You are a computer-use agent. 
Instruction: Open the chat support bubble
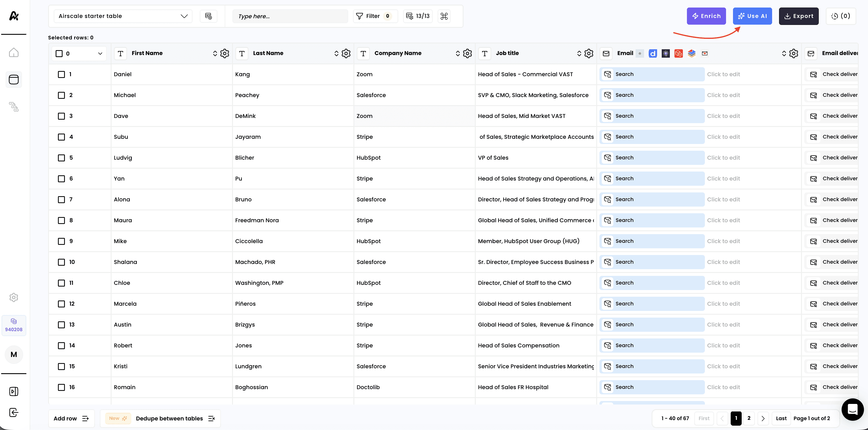pyautogui.click(x=852, y=409)
